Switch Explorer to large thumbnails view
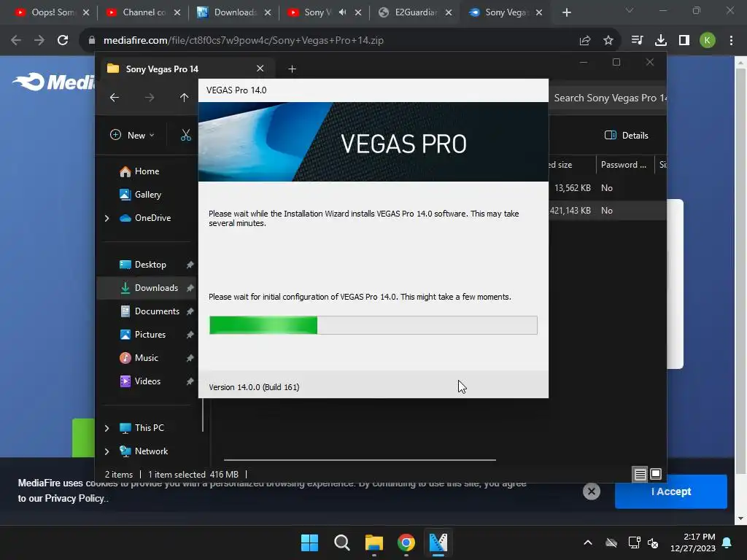Viewport: 747px width, 560px height. tap(656, 474)
